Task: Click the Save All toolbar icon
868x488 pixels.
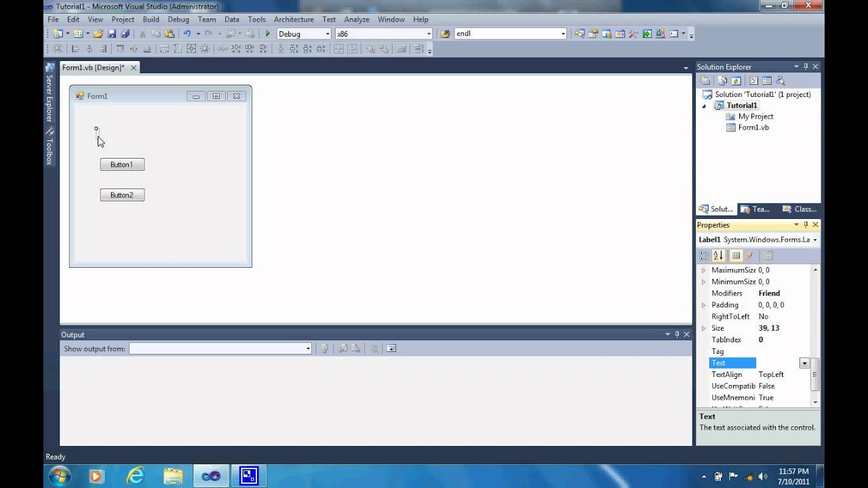Action: pyautogui.click(x=124, y=33)
